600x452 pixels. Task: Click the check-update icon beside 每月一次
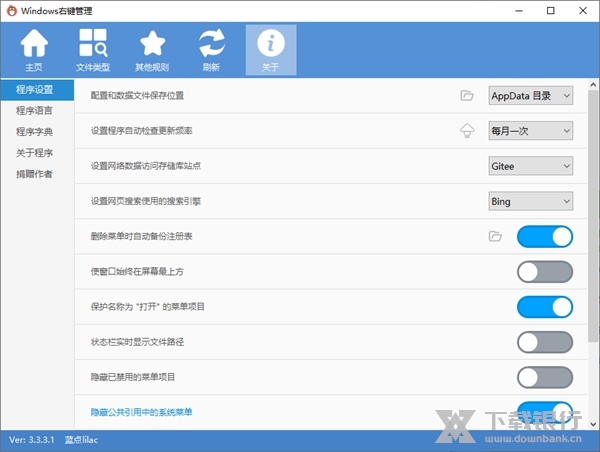coord(467,131)
